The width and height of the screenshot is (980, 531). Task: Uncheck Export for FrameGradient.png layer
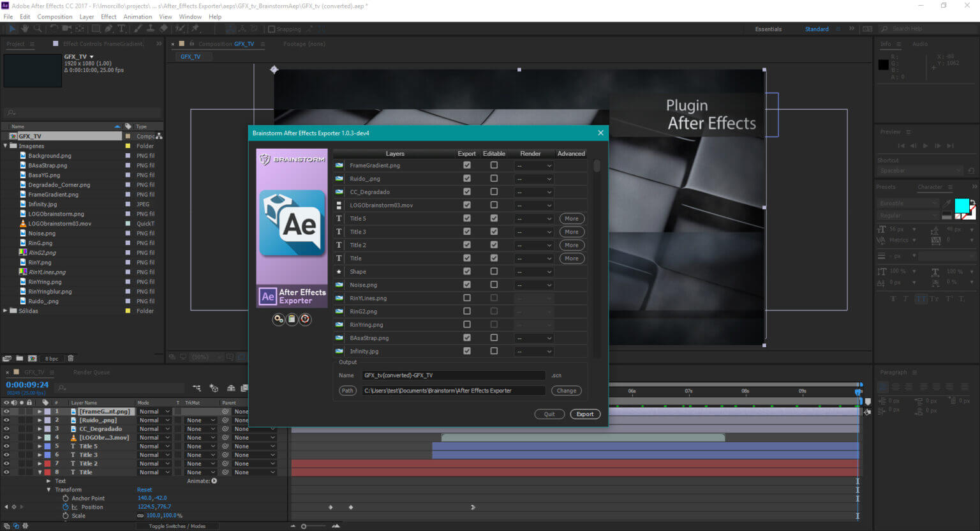467,165
